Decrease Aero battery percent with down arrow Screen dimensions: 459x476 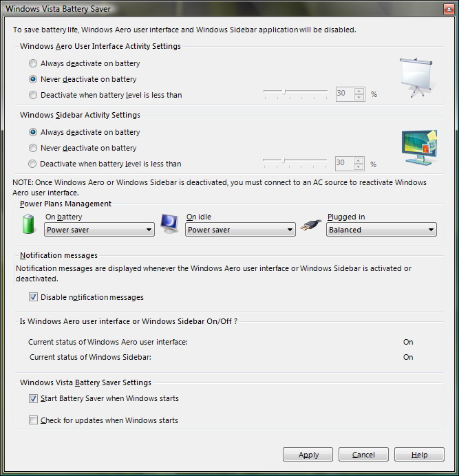[359, 98]
